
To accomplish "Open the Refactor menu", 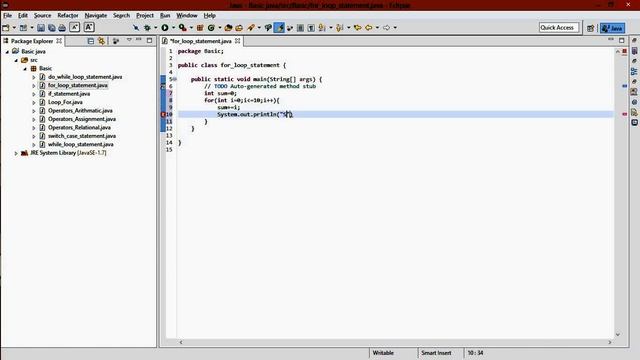I will pyautogui.click(x=68, y=16).
